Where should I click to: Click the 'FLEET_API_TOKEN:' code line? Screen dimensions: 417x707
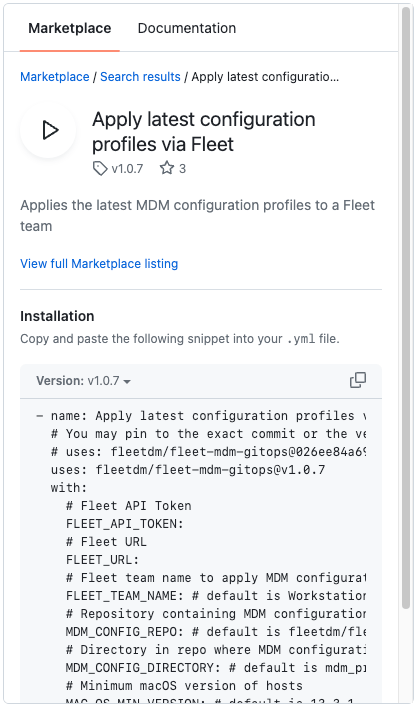[124, 524]
